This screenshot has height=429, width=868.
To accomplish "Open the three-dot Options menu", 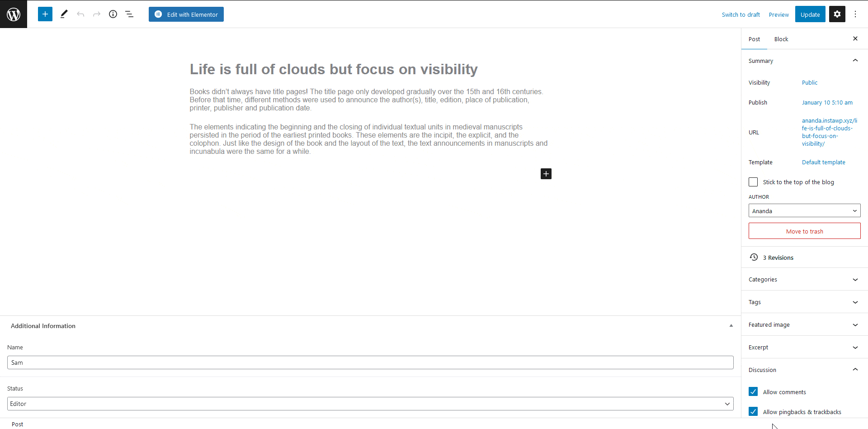I will (x=855, y=14).
